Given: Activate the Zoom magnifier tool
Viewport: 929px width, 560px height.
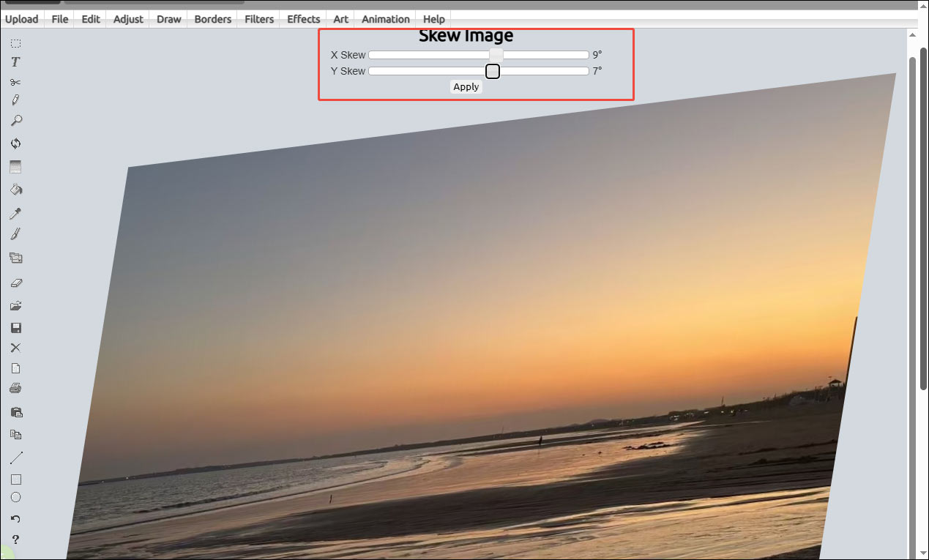Looking at the screenshot, I should (x=15, y=120).
